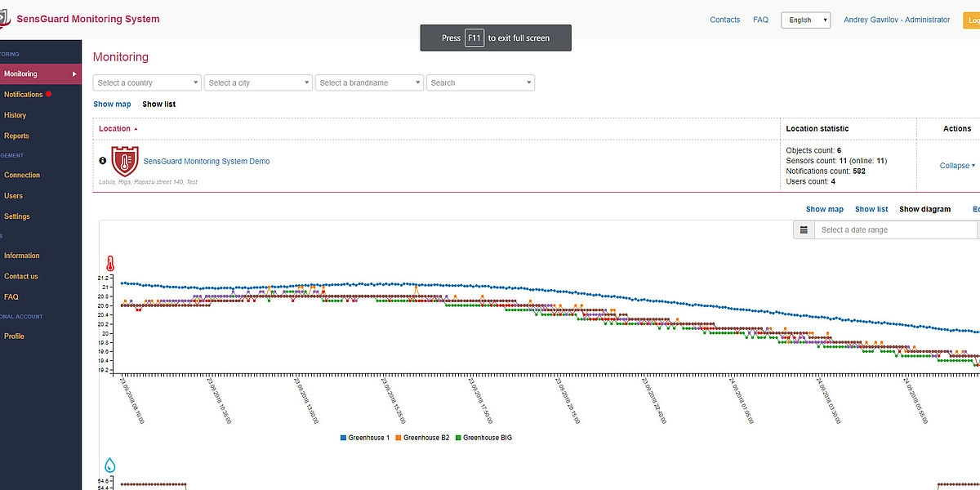Click the red dot notification indicator
Screen dimensions: 980x490
[x=48, y=95]
